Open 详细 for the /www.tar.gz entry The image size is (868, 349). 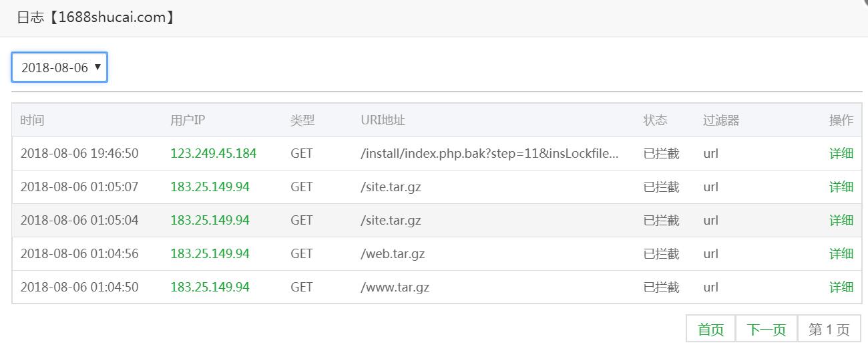point(841,287)
